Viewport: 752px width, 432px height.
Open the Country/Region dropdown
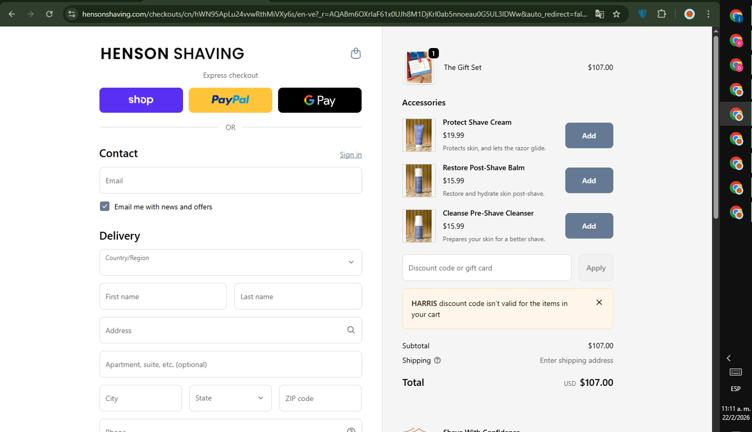click(230, 262)
